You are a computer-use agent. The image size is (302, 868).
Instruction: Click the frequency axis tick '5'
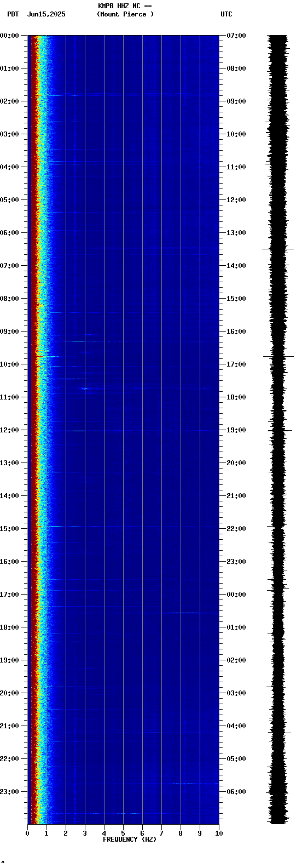coord(123,833)
